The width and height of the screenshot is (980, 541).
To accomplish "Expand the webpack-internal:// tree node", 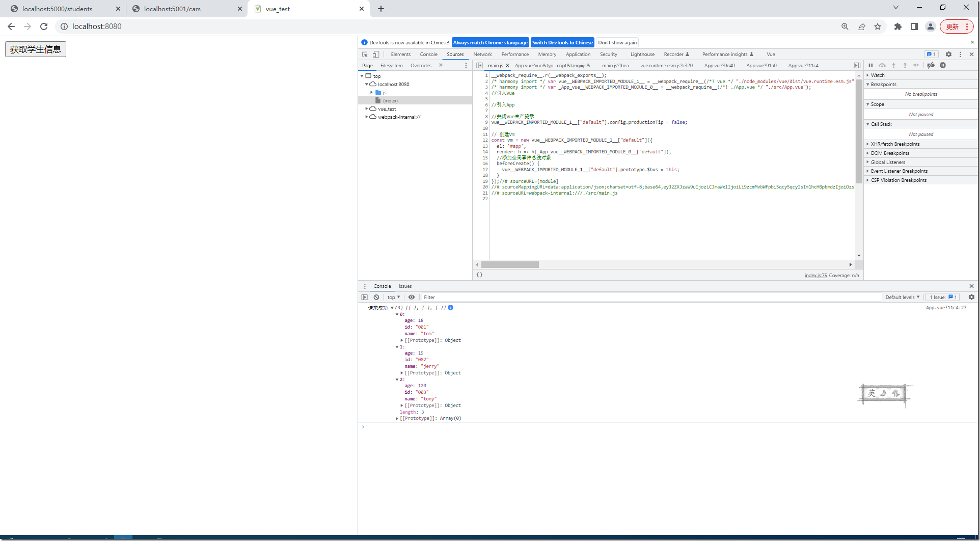I will 366,117.
